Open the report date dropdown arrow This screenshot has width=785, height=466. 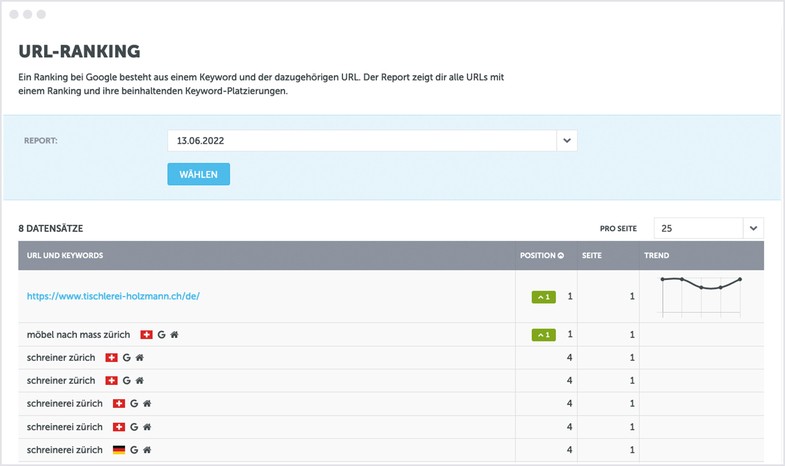(x=567, y=141)
